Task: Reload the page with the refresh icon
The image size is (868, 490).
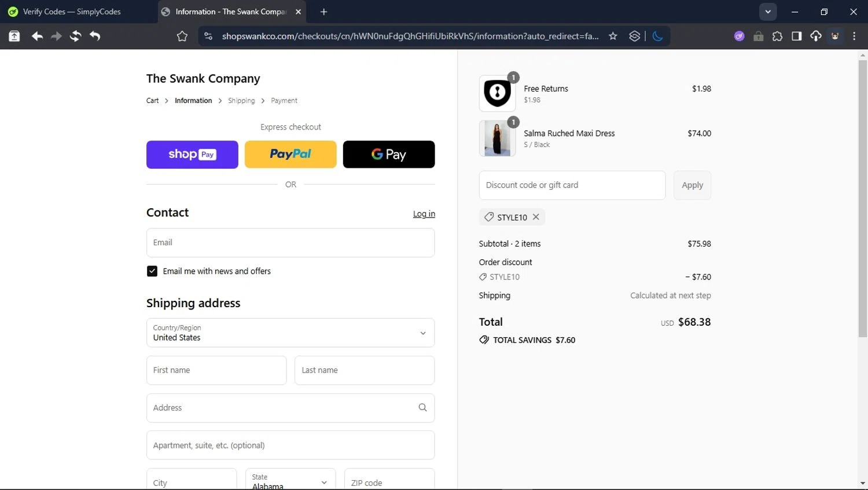Action: point(75,36)
